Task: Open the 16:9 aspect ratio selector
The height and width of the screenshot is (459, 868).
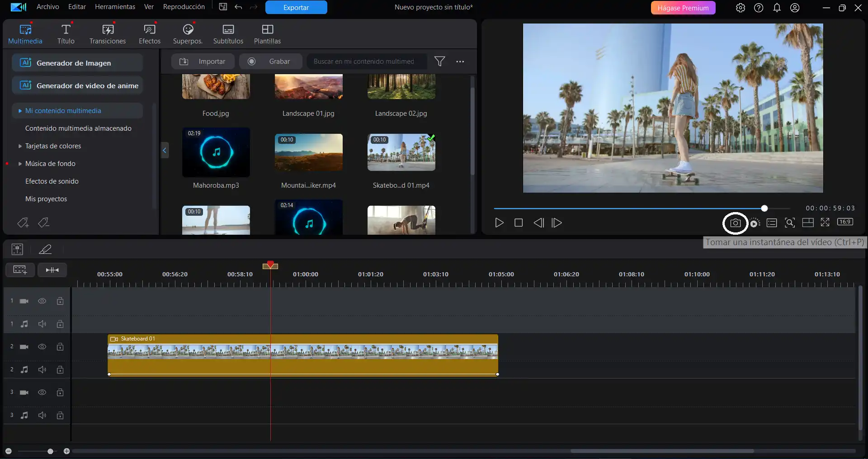Action: (x=844, y=222)
